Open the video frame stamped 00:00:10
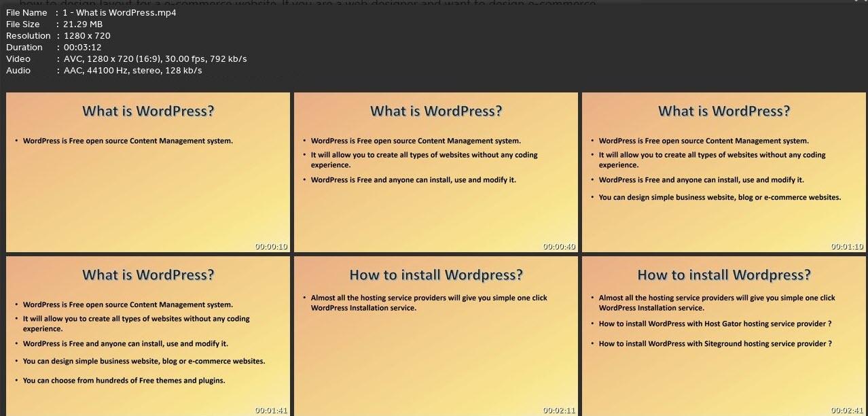This screenshot has height=416, width=868. pyautogui.click(x=148, y=172)
